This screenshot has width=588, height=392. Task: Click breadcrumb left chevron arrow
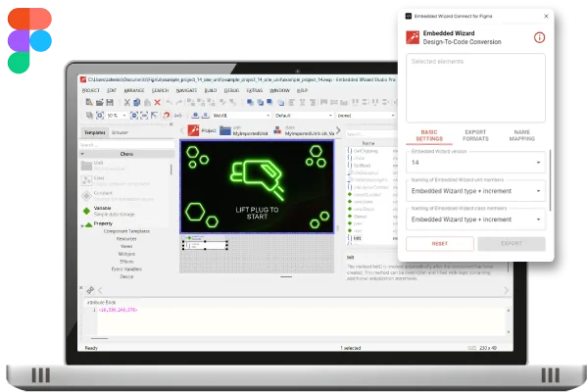[182, 130]
